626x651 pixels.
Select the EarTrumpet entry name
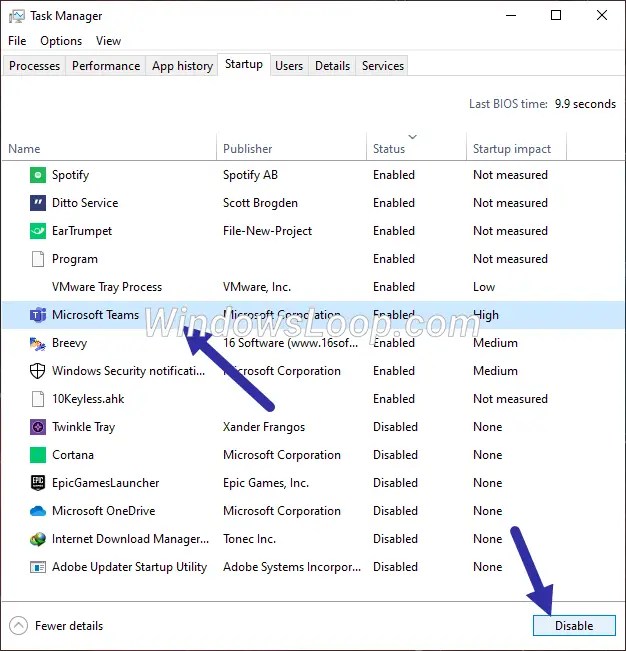tap(82, 231)
